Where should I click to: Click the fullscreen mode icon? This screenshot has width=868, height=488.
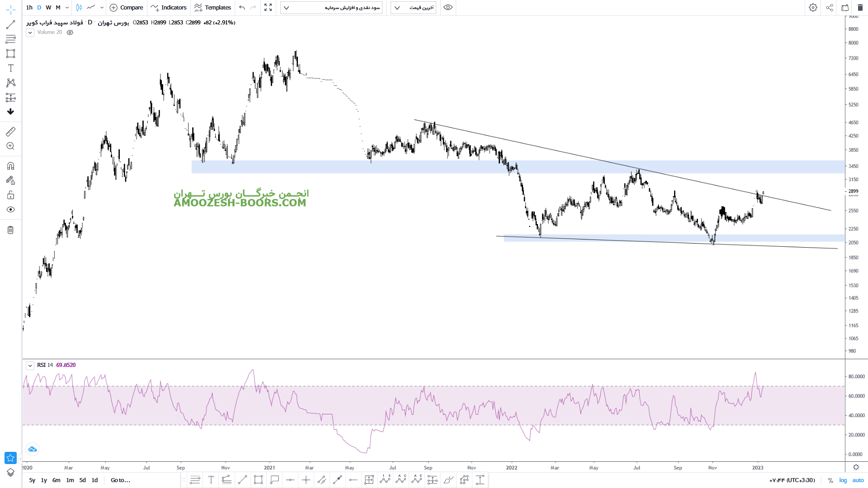pos(268,7)
